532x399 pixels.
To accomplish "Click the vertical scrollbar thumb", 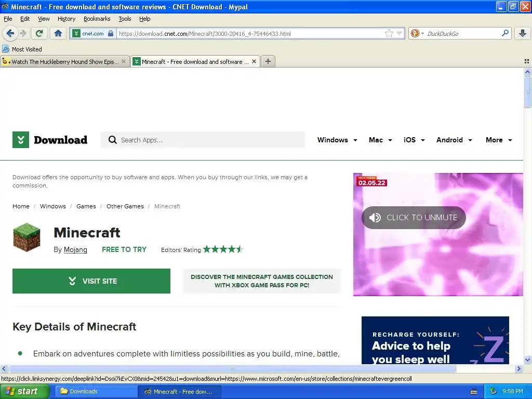I will (527, 92).
